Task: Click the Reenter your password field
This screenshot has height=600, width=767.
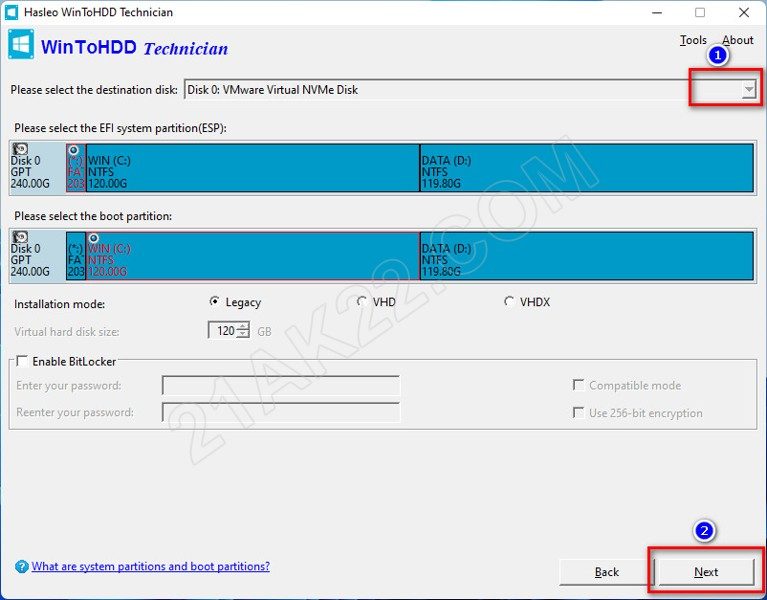Action: point(281,412)
